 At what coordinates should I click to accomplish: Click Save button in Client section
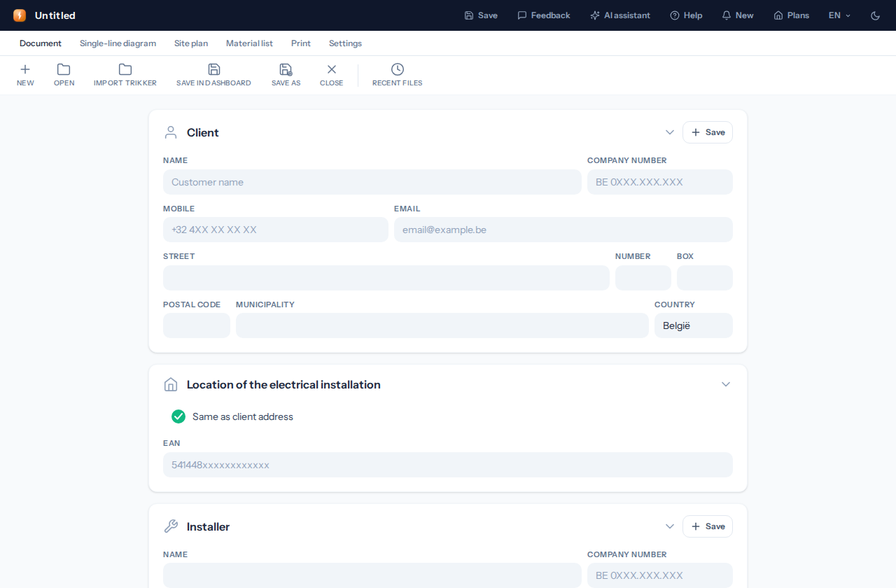(708, 132)
